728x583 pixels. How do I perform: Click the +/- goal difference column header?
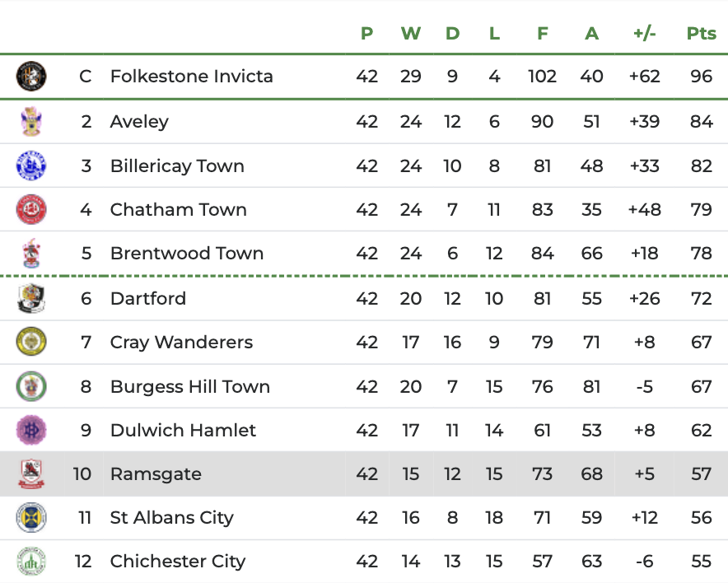[x=644, y=34]
